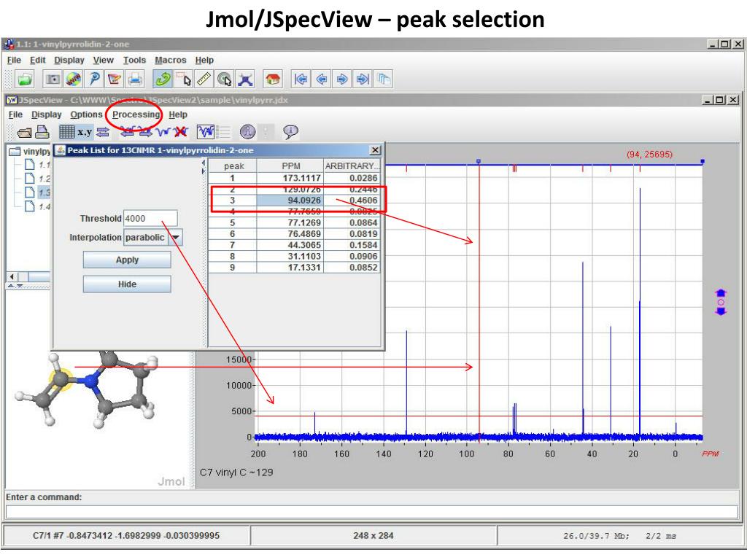747x560 pixels.
Task: Click the PPM column header in peak table
Action: 290,166
